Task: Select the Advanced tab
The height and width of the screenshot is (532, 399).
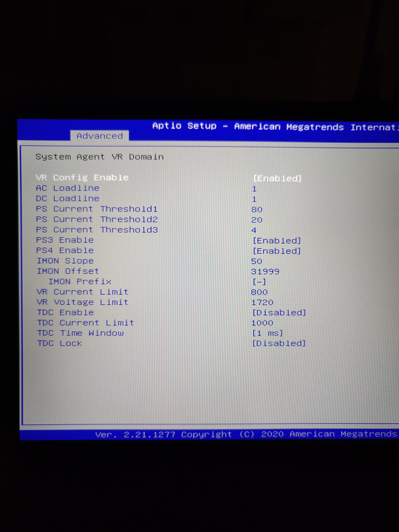Action: [100, 136]
